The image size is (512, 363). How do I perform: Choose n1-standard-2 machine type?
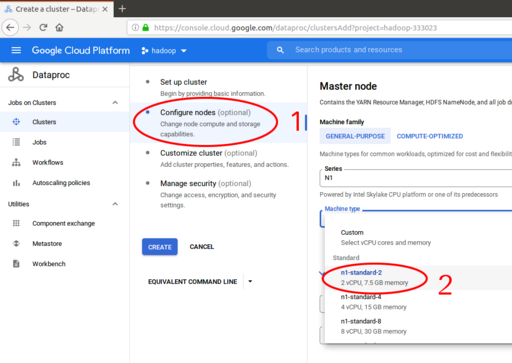coord(418,277)
